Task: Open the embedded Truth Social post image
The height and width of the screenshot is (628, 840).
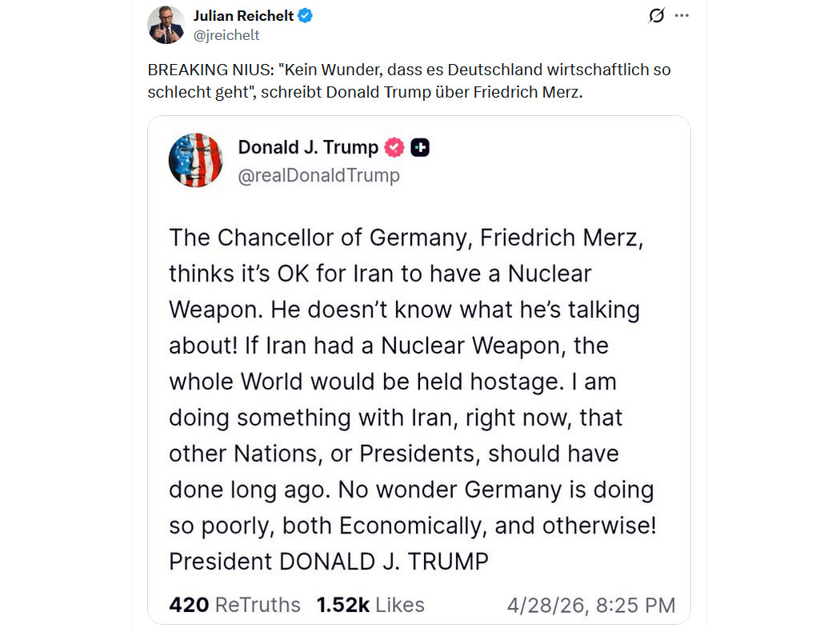Action: click(x=418, y=368)
